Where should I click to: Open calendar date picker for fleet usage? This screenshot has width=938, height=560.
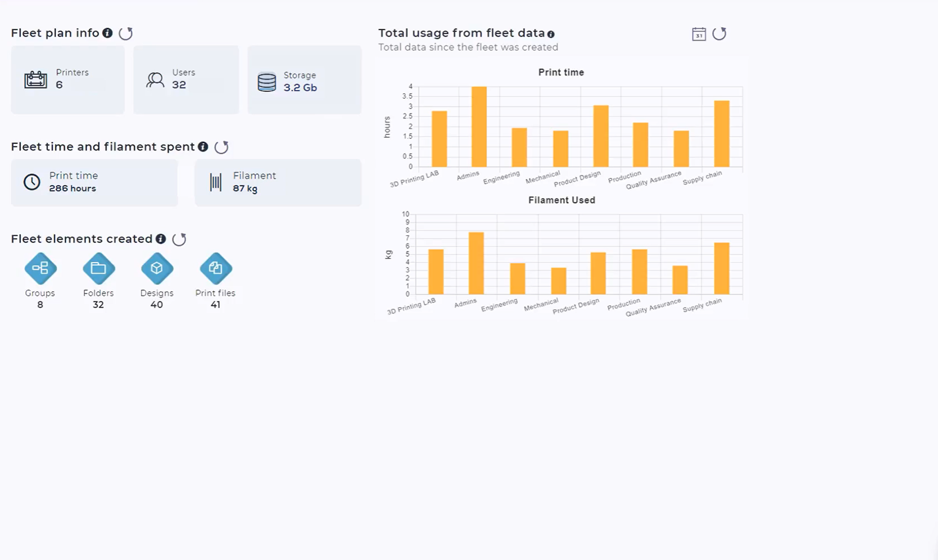click(x=699, y=34)
